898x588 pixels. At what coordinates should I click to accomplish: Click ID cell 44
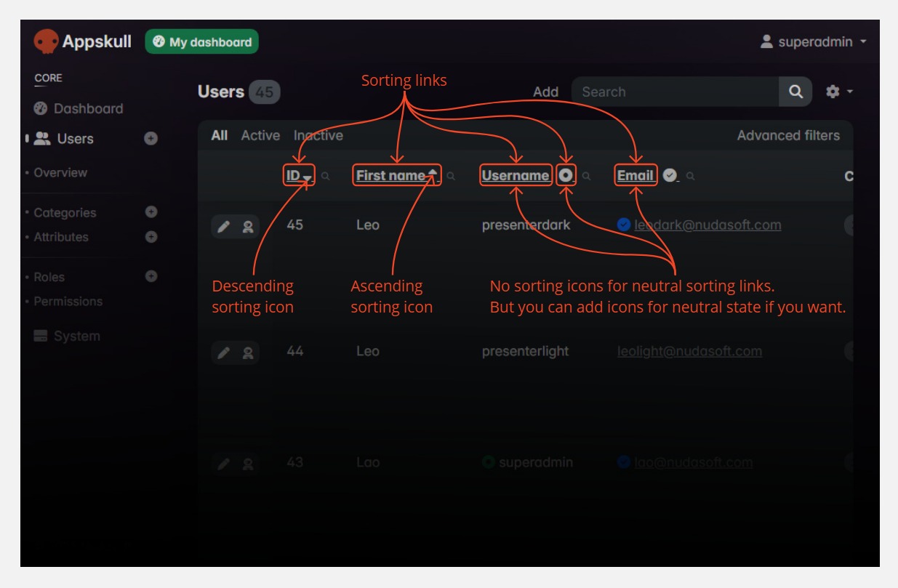pyautogui.click(x=294, y=351)
